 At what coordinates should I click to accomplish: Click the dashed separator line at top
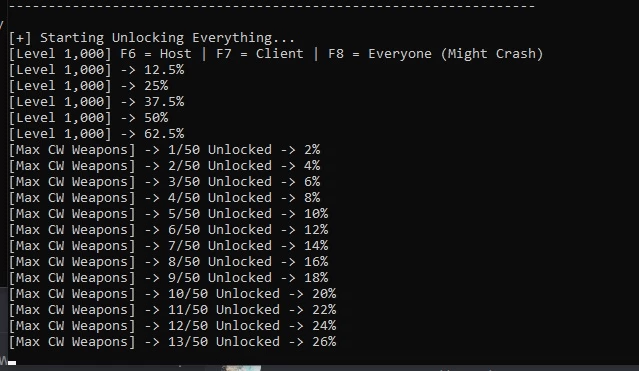pyautogui.click(x=271, y=7)
